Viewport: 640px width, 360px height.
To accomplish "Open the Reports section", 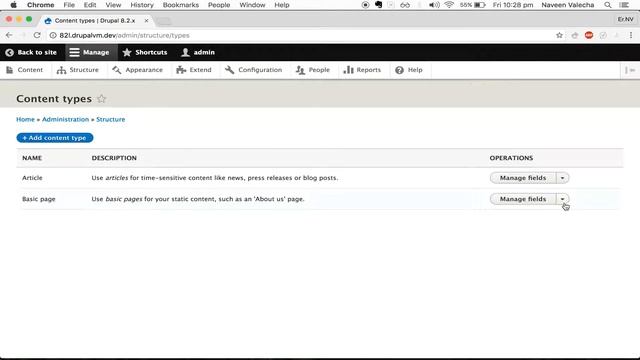I will [362, 70].
